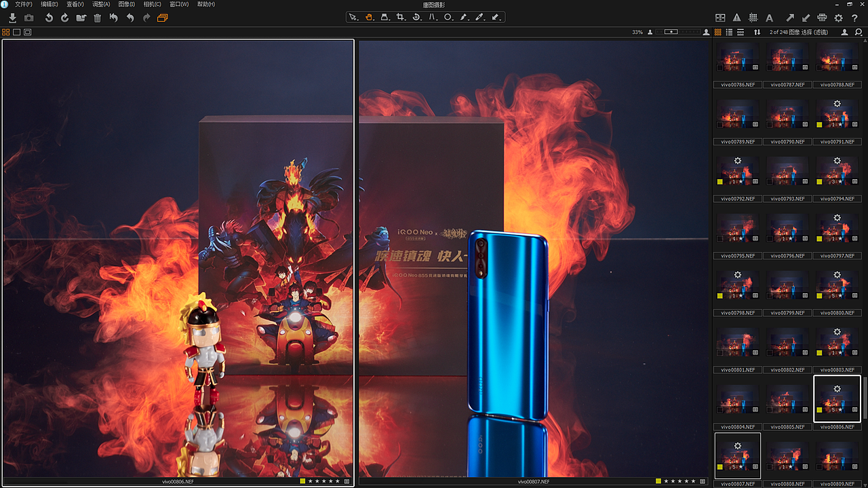Open the 查看(V) menu
Image resolution: width=868 pixels, height=488 pixels.
pos(75,4)
